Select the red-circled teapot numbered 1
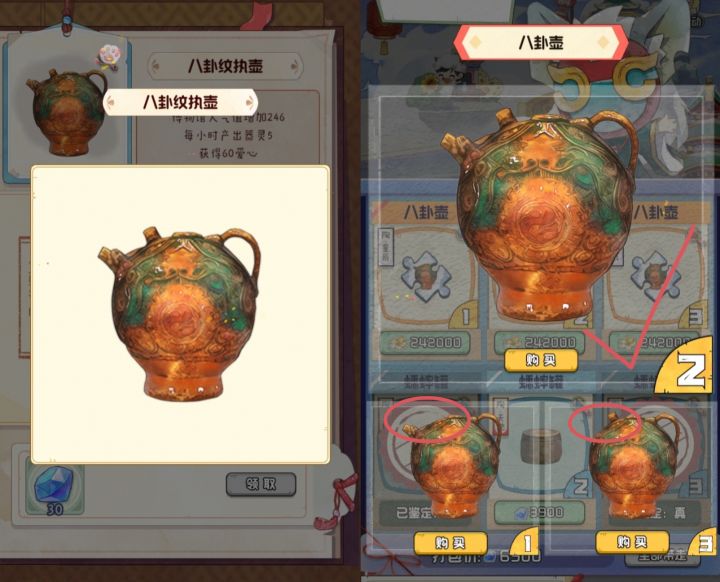The image size is (720, 582). tap(452, 464)
